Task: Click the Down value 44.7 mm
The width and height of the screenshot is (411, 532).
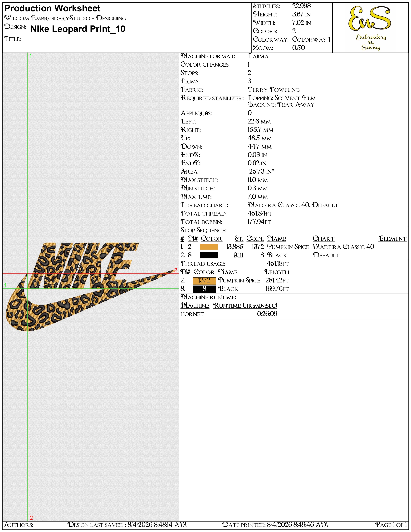Action: point(259,146)
